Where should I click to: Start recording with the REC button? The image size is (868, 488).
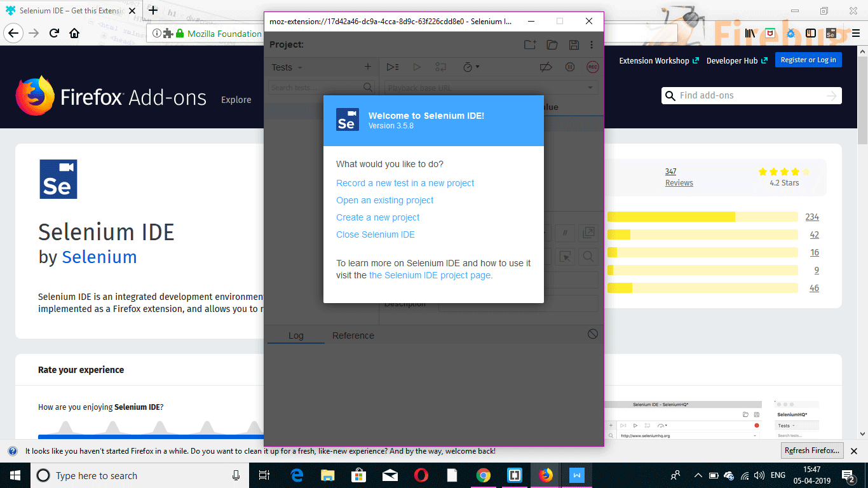point(592,67)
